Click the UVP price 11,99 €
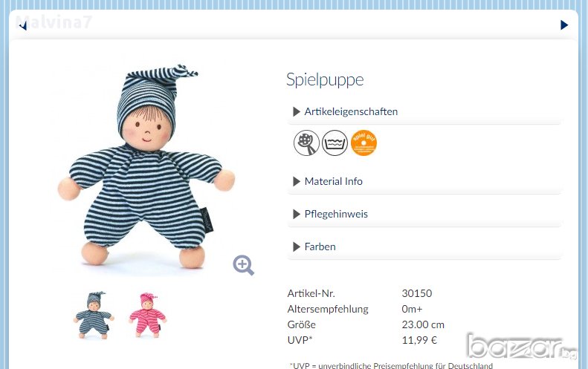 419,340
